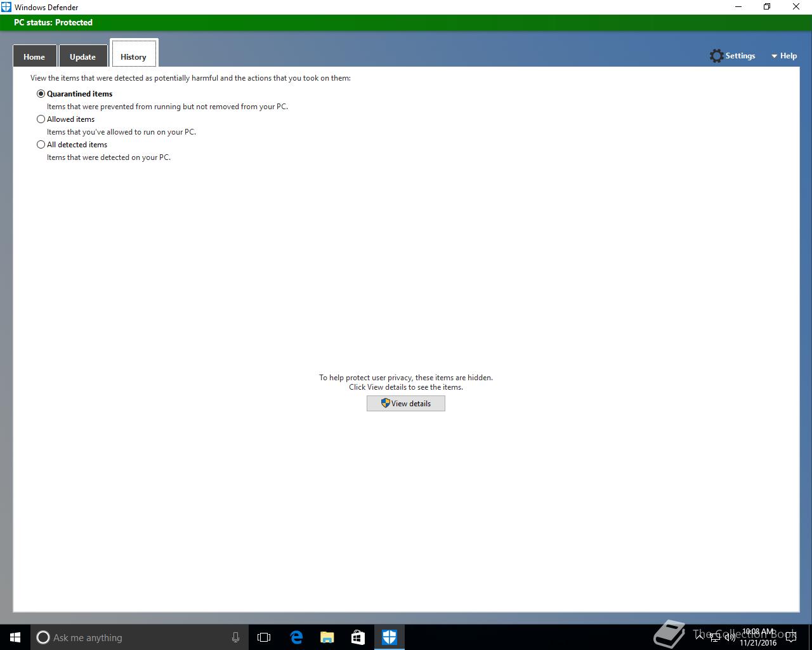The height and width of the screenshot is (650, 812).
Task: Open Task View from the taskbar
Action: tap(264, 637)
